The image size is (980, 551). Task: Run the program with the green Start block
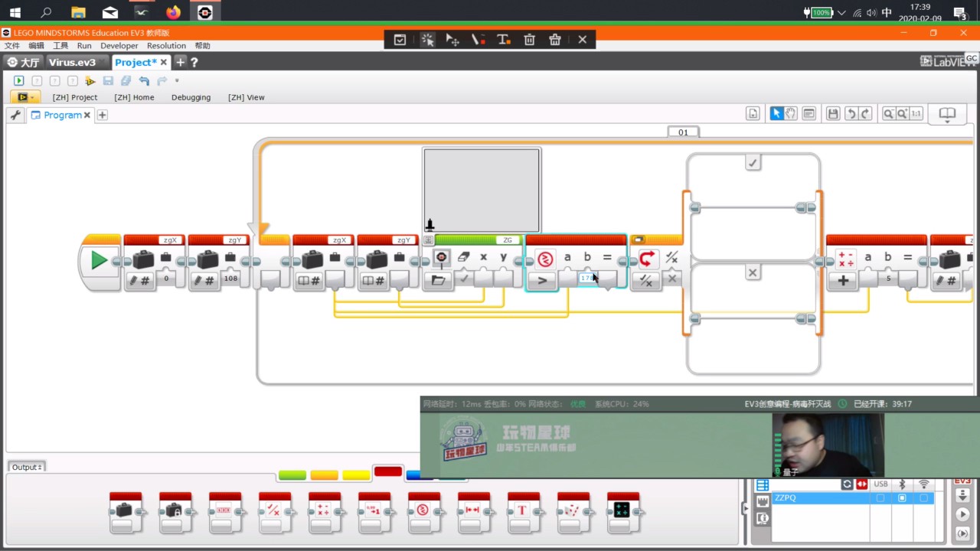100,260
